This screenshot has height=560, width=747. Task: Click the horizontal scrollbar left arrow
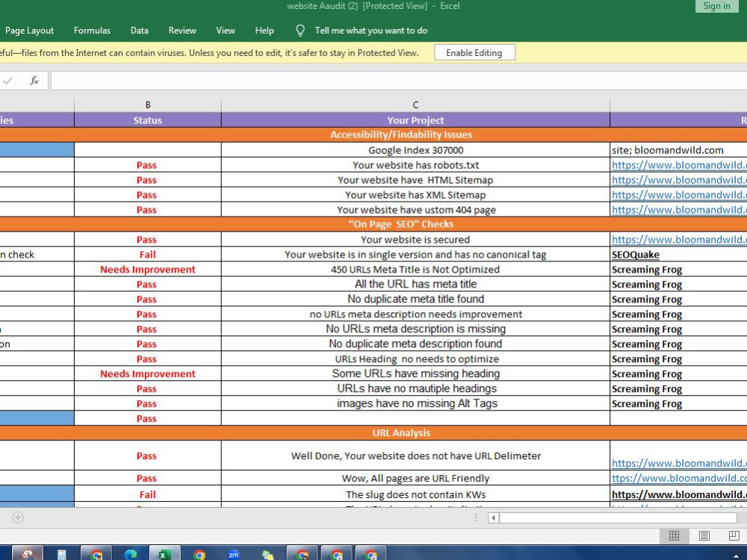coord(494,517)
